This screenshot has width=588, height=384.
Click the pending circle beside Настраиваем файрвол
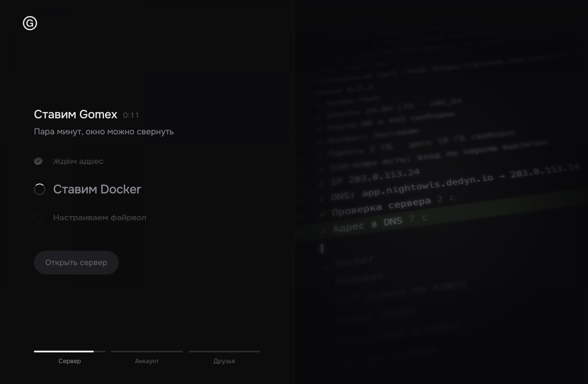tap(38, 218)
